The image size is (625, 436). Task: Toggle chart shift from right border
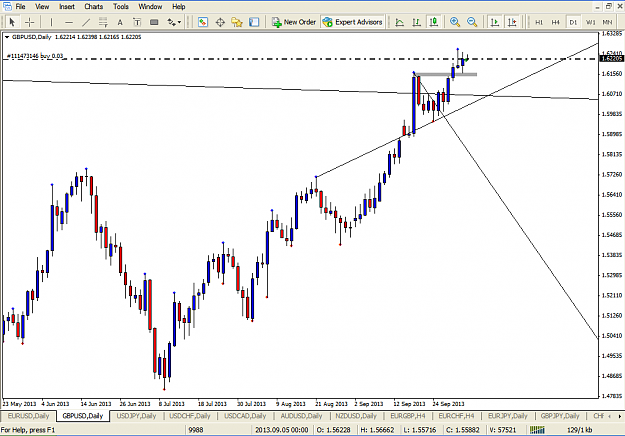click(x=512, y=22)
